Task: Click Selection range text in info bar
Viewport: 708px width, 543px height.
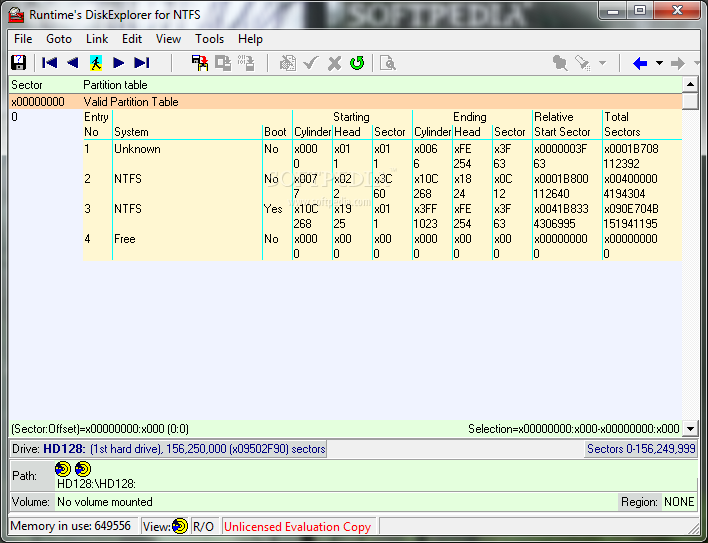Action: tap(573, 428)
